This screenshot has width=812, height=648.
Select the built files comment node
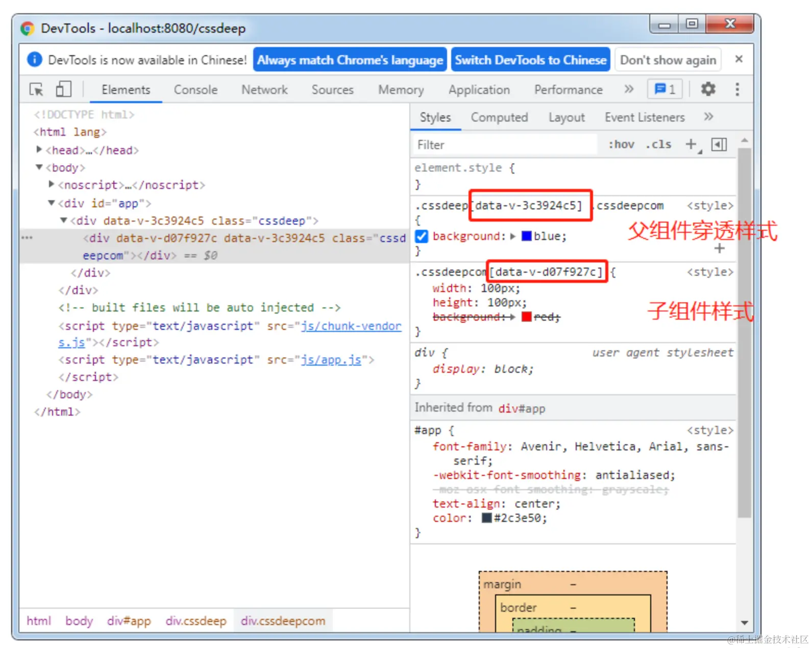tap(200, 307)
